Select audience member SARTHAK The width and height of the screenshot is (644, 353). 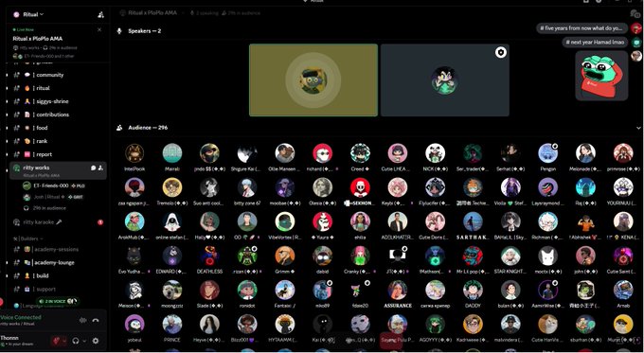point(473,226)
